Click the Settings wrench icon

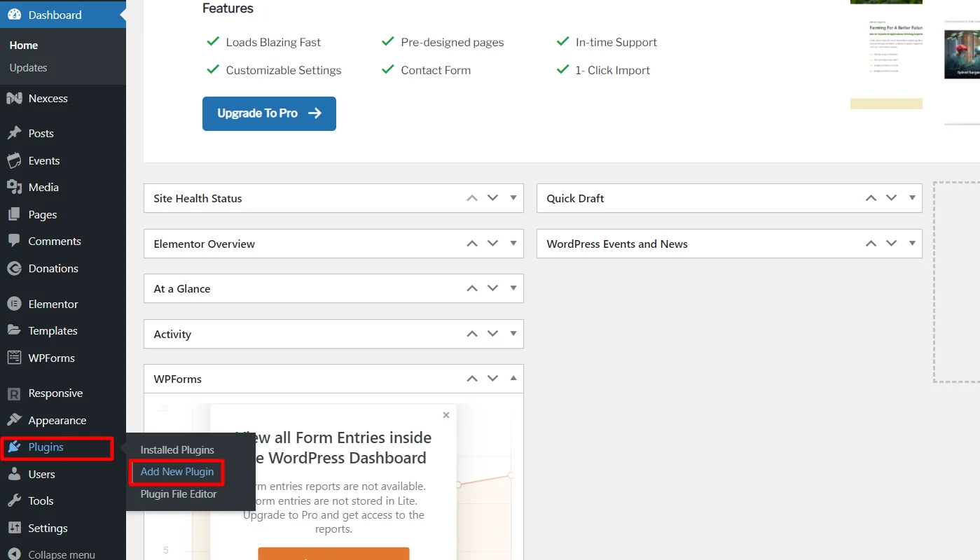point(15,528)
